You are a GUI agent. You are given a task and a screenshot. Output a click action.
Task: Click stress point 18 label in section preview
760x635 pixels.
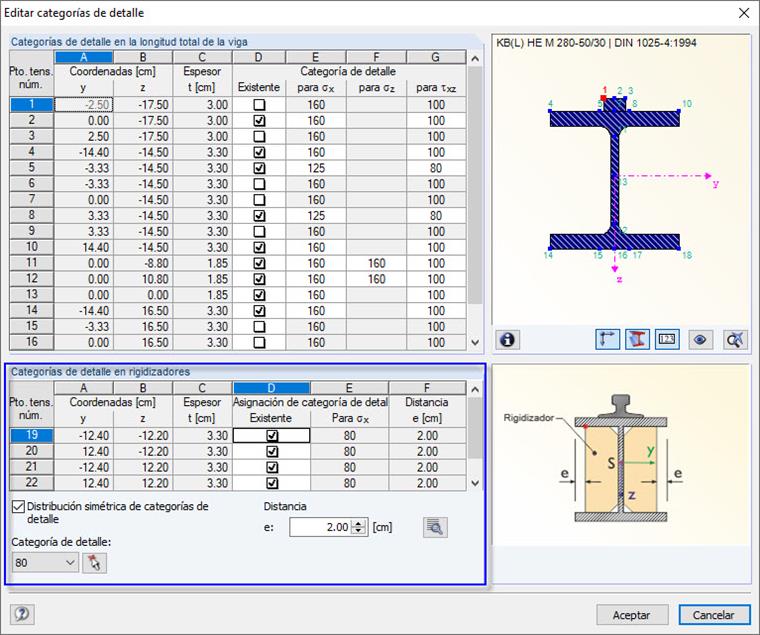coord(687,255)
